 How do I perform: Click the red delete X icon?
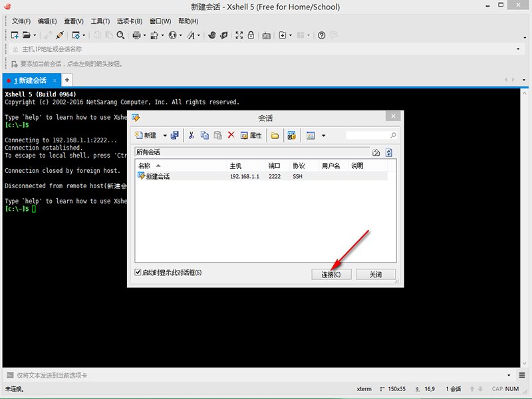click(231, 136)
